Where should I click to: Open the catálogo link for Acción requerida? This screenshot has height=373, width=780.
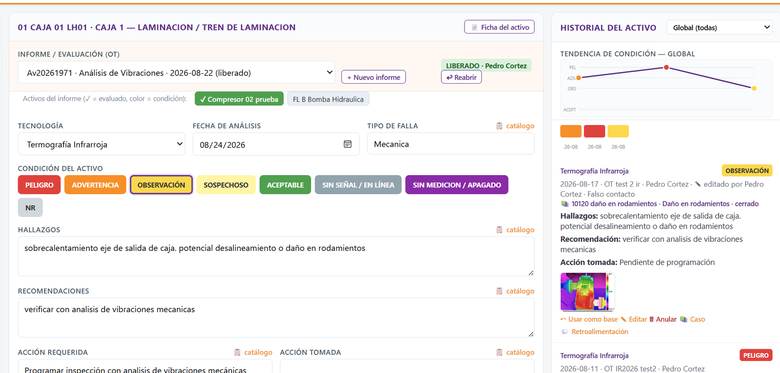(x=253, y=352)
